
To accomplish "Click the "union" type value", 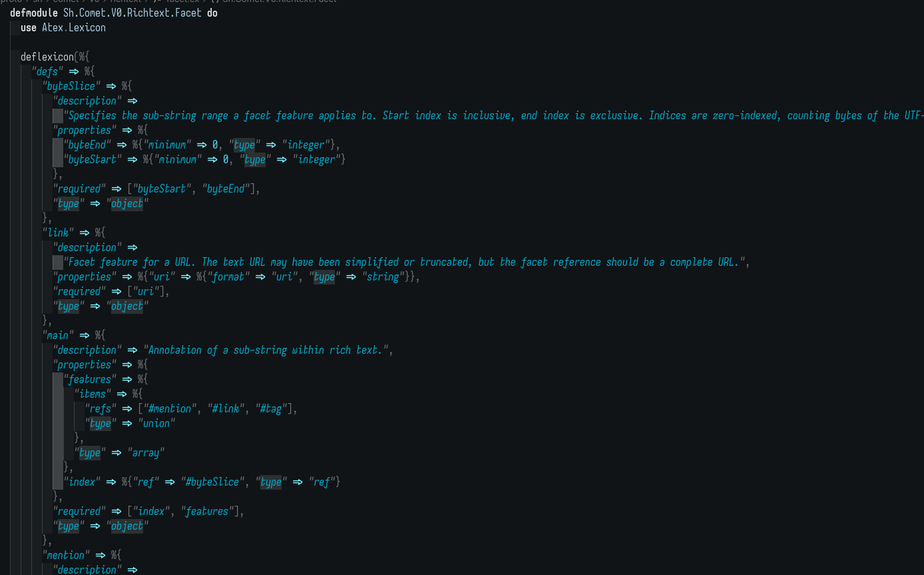I will click(x=156, y=423).
